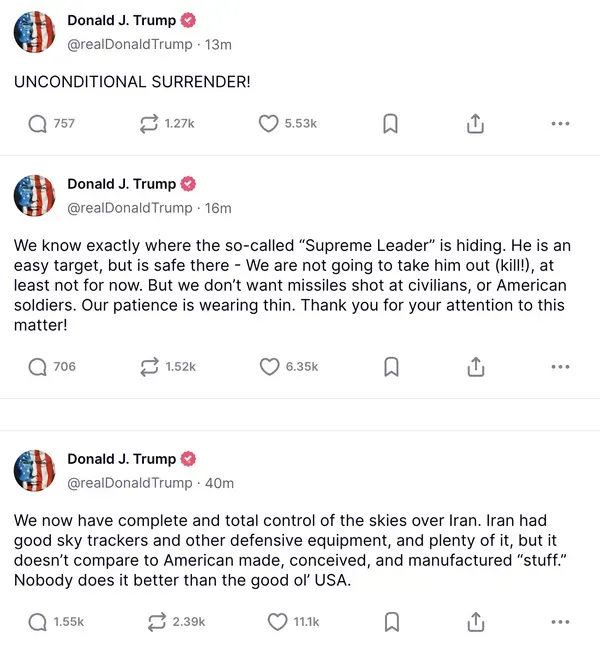Open the Donald J. Trump name on the 40m post
Screen dimensions: 600x651
[x=121, y=459]
